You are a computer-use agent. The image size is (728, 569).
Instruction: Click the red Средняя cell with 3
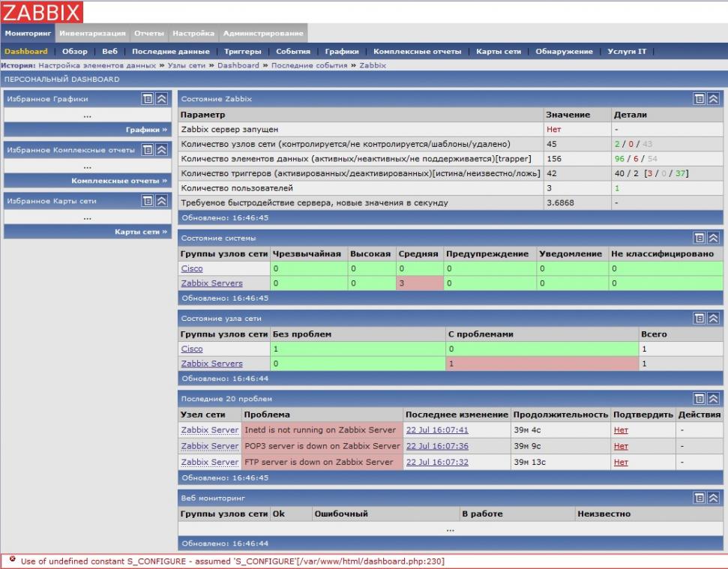tap(420, 283)
